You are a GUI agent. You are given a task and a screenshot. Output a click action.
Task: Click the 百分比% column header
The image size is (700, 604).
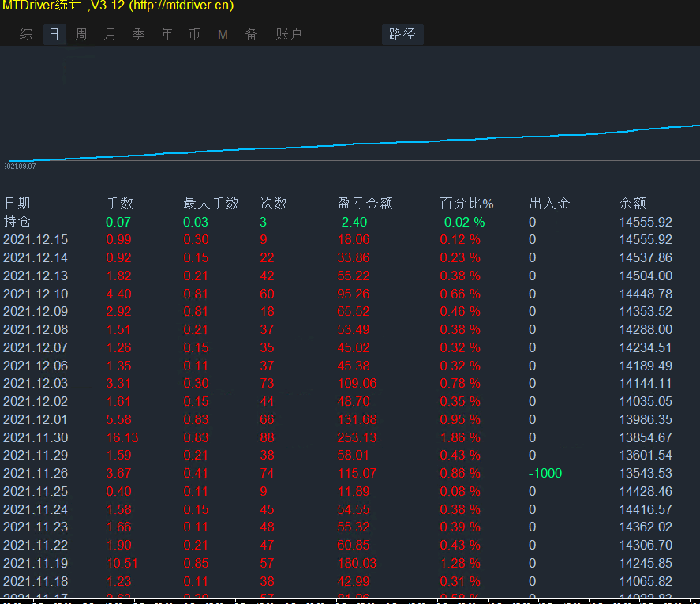[466, 203]
